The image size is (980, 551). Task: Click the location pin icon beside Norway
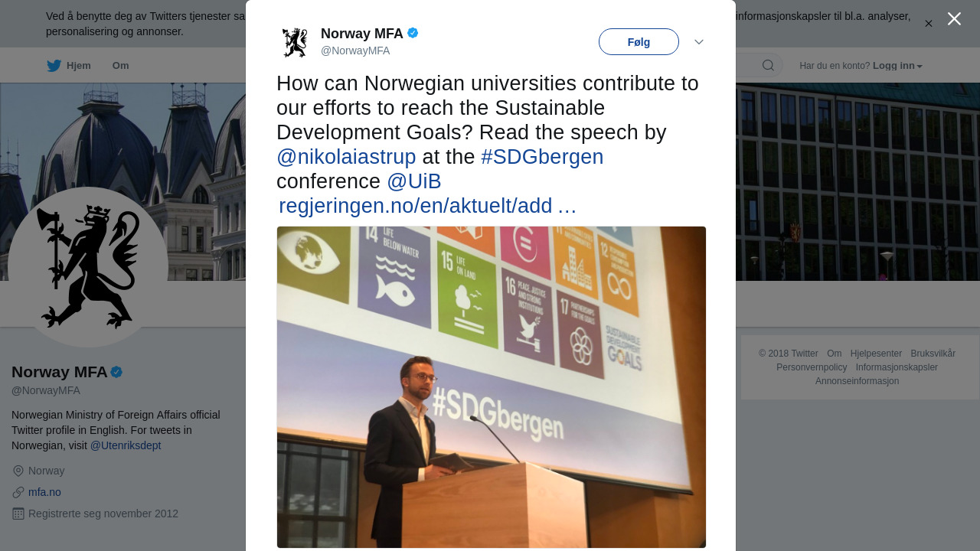coord(18,471)
